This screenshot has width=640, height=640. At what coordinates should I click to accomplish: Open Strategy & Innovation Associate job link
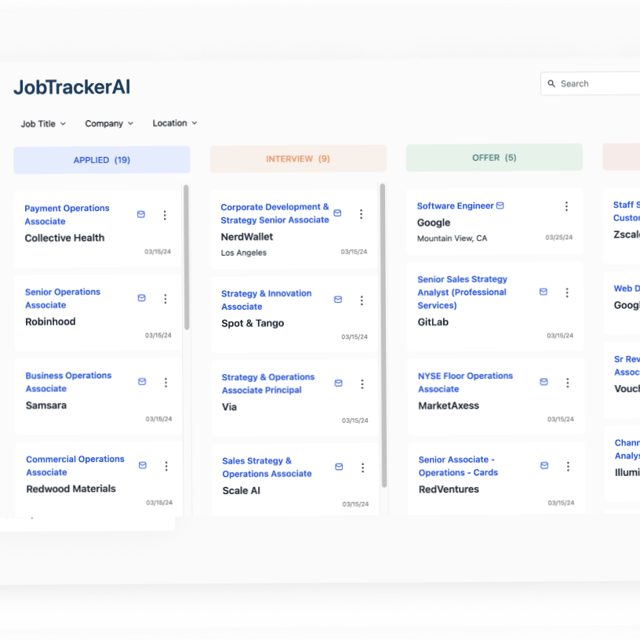coord(266,300)
